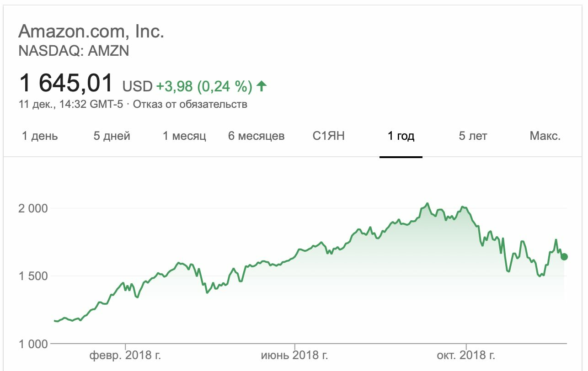Click the 'февр. 2018 г.' axis label
This screenshot has width=588, height=371.
point(125,355)
